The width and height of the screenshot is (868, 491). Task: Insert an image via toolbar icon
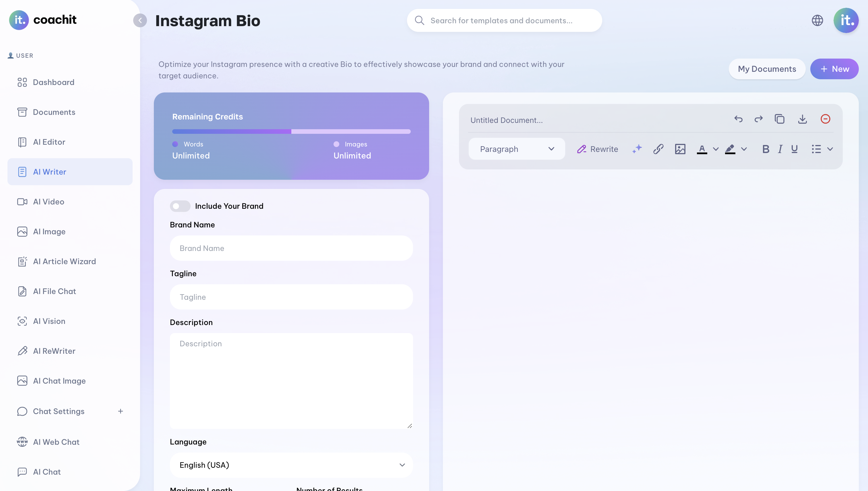click(x=680, y=149)
